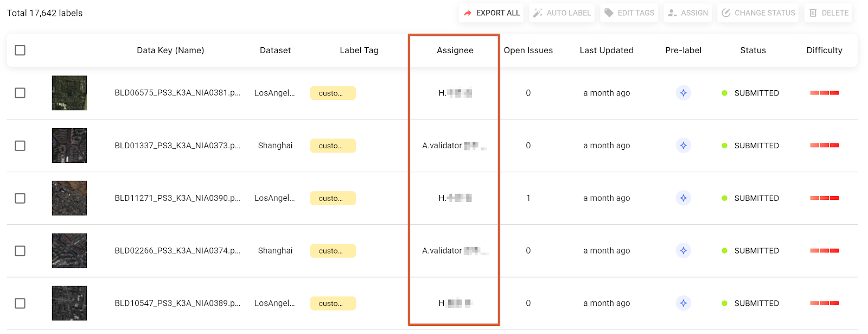Click the Change Status button
Screen dimensions: 868x334
(758, 13)
